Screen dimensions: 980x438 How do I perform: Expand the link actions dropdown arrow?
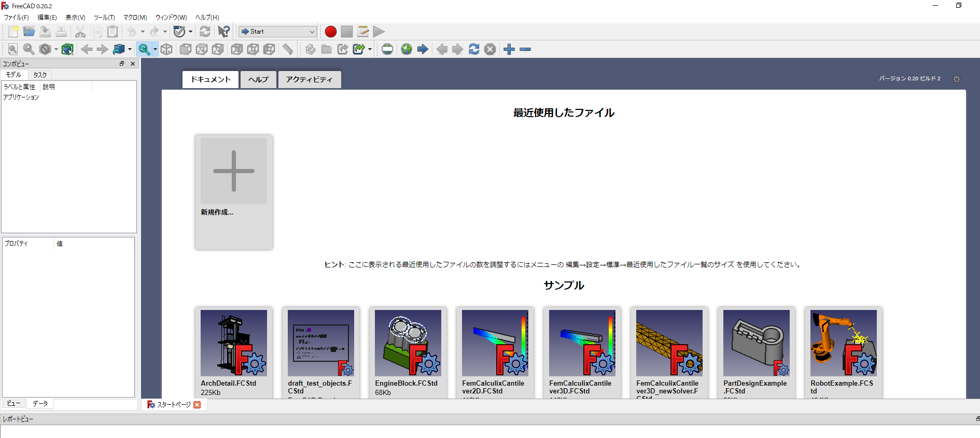click(x=370, y=49)
